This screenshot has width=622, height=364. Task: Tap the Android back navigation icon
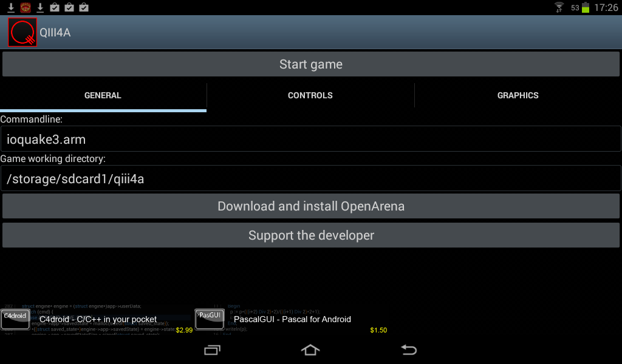pyautogui.click(x=409, y=349)
